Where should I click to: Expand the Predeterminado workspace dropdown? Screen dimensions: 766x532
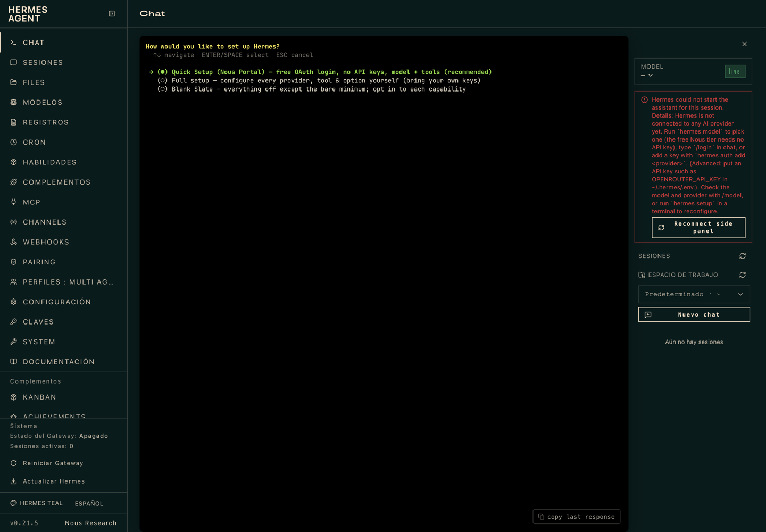coord(694,294)
